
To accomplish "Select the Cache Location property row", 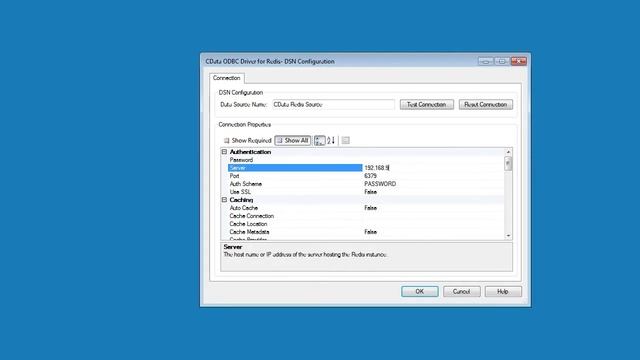I will tap(366, 224).
